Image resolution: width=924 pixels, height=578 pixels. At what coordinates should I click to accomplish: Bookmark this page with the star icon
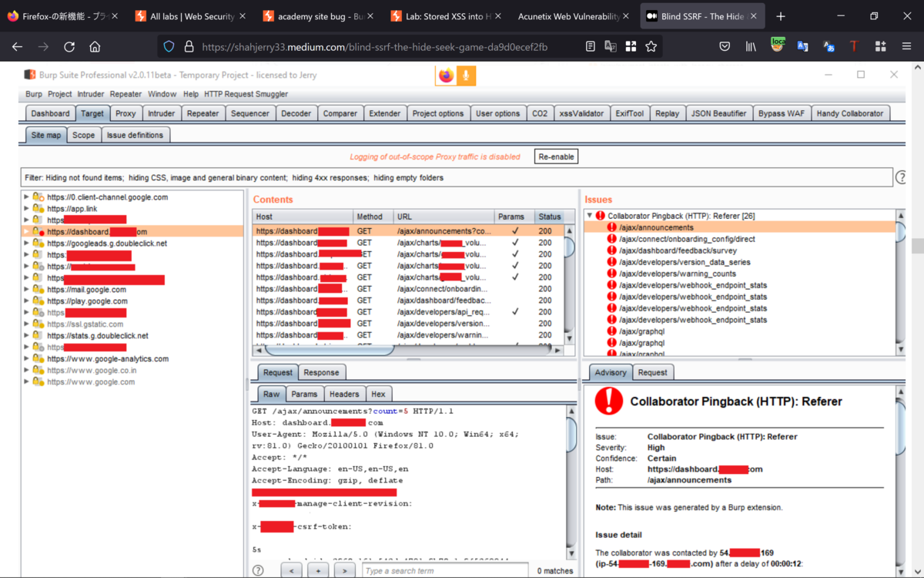651,47
